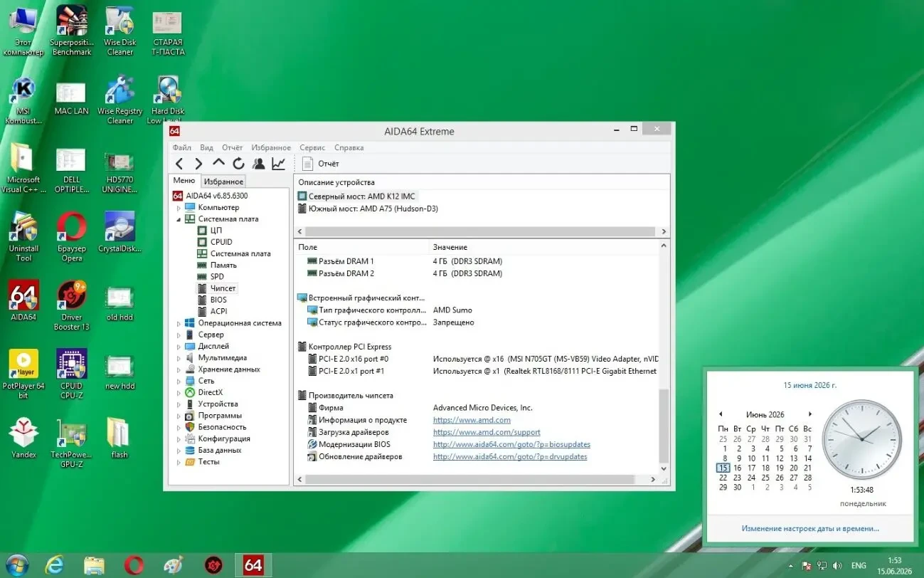Open Driver Booster 13 desktop icon

pyautogui.click(x=72, y=306)
